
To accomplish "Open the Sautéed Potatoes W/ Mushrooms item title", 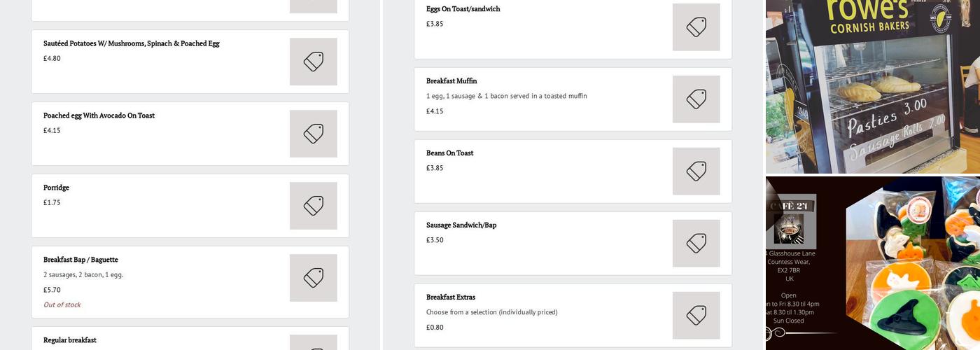I will [131, 43].
